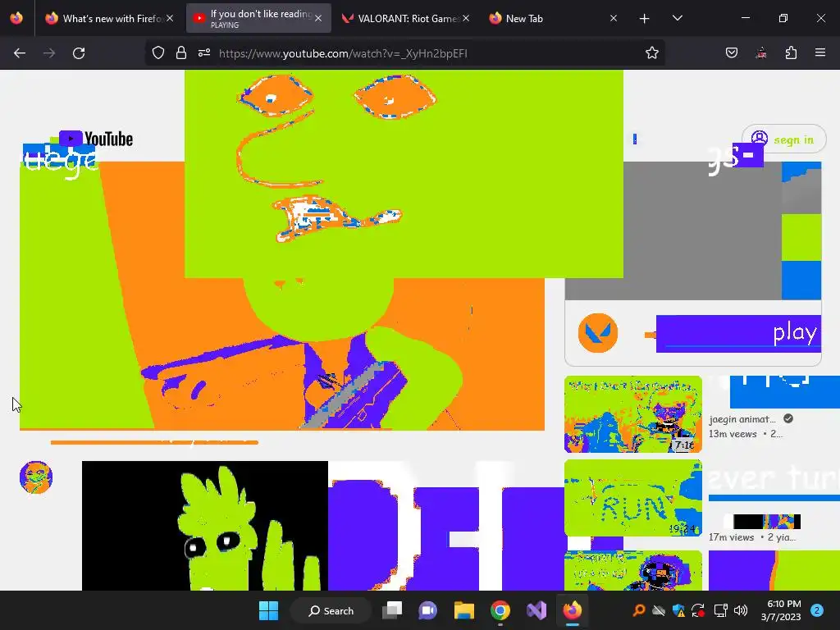Click the main video player
This screenshot has height=630, width=840.
click(x=282, y=295)
